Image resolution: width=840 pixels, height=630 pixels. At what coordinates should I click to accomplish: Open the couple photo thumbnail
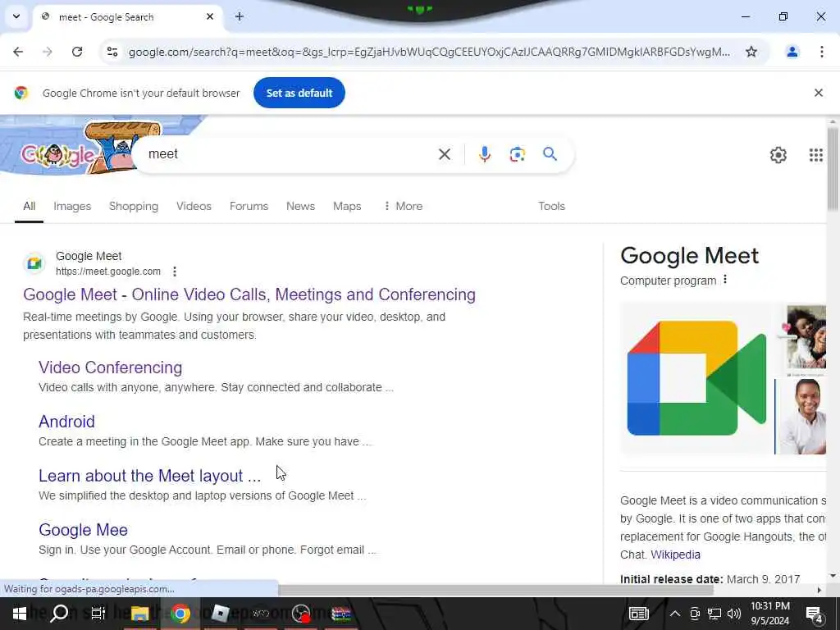coord(806,337)
